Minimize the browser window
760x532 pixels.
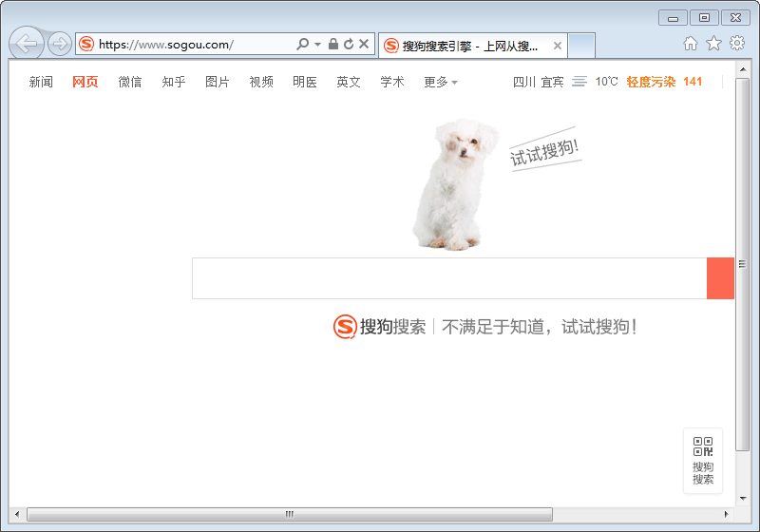tap(673, 18)
